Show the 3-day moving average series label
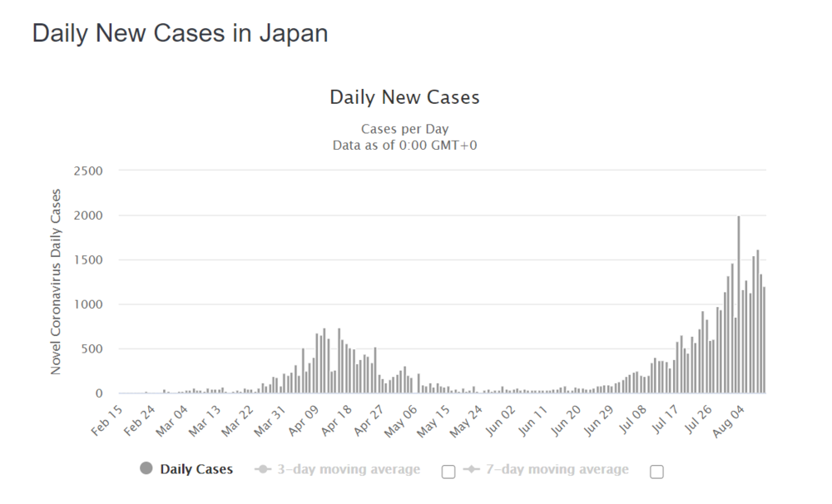The width and height of the screenshot is (832, 504). pyautogui.click(x=349, y=469)
